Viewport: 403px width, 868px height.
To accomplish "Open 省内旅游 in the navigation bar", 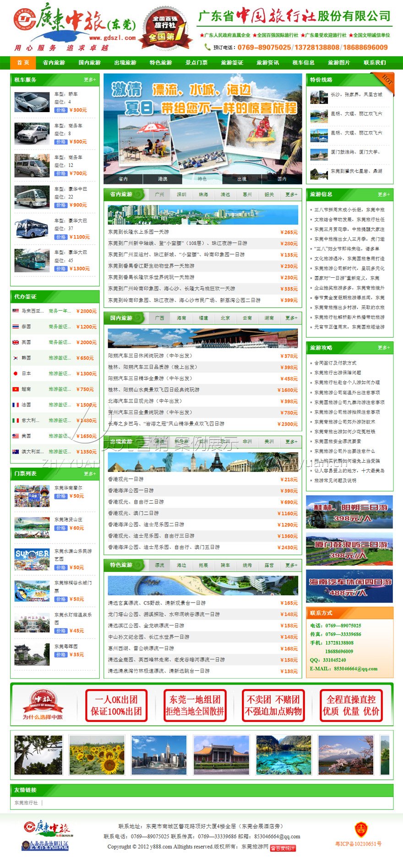I will pos(54,63).
